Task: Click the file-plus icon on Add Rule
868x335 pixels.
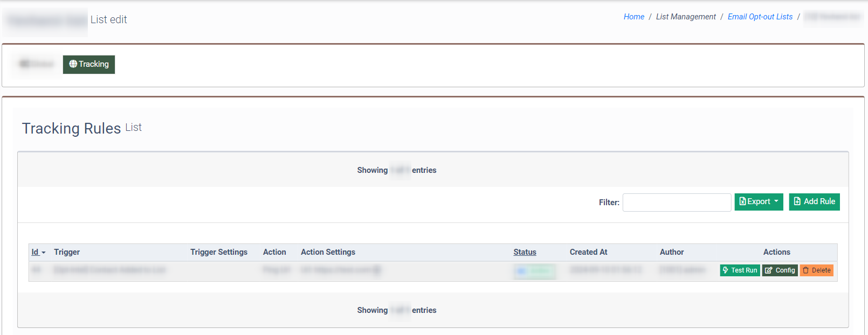Action: pyautogui.click(x=797, y=201)
